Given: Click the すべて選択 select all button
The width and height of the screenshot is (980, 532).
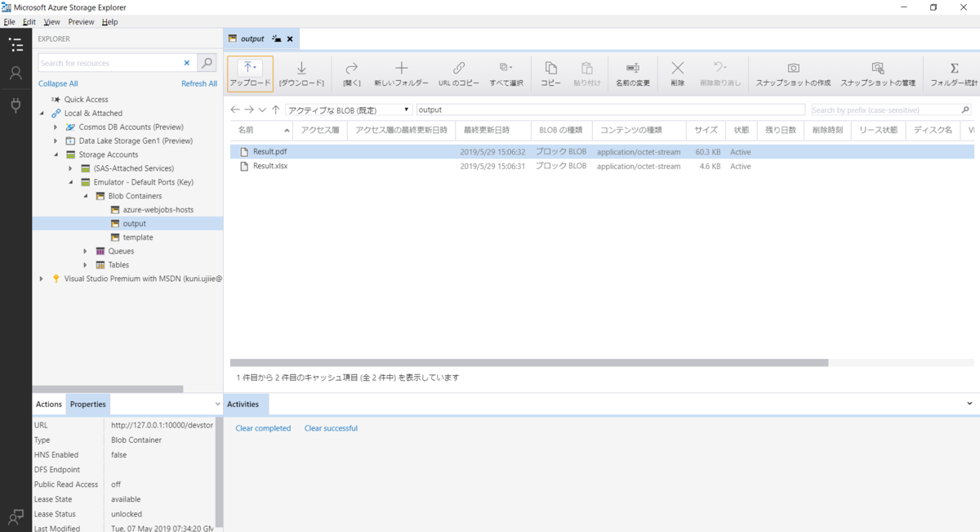Looking at the screenshot, I should pos(506,74).
